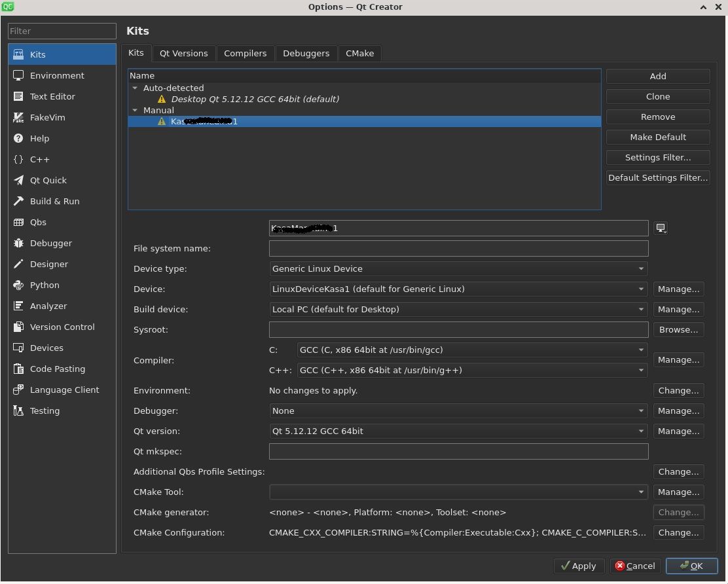Select the Help question mark icon
Viewport: 728px width, 584px height.
[18, 138]
